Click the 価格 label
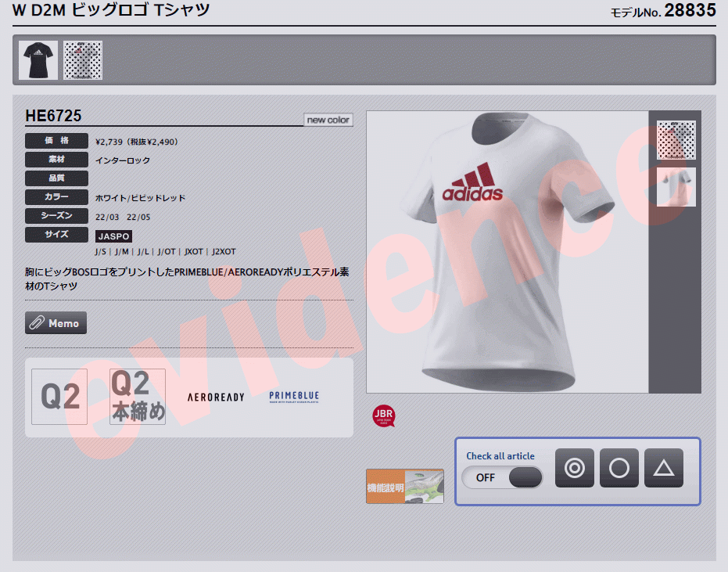728x572 pixels. pyautogui.click(x=56, y=141)
